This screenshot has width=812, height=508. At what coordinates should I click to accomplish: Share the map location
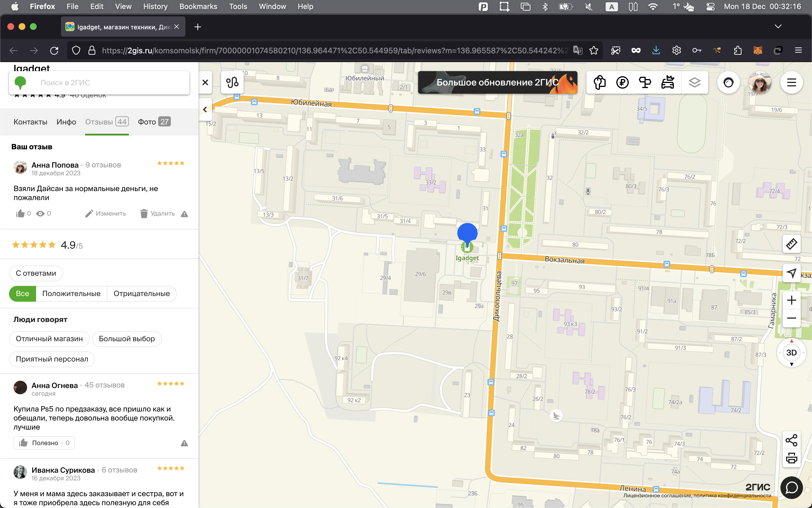[791, 440]
